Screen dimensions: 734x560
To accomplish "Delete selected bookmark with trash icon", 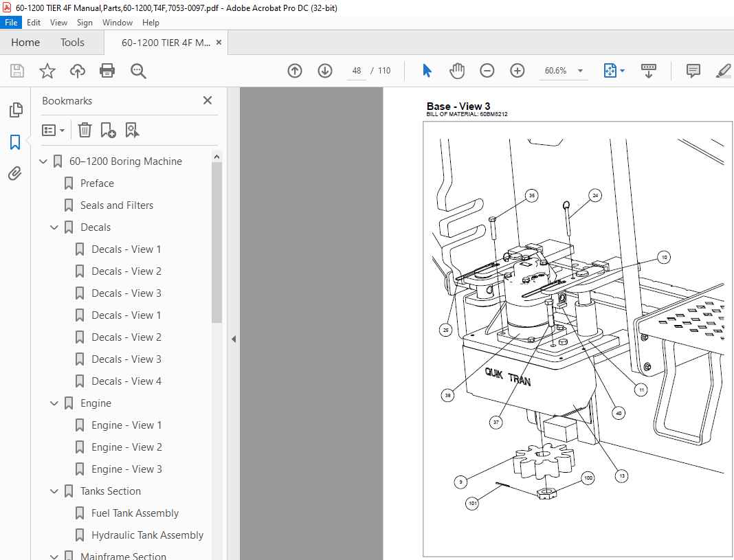I will pos(85,130).
